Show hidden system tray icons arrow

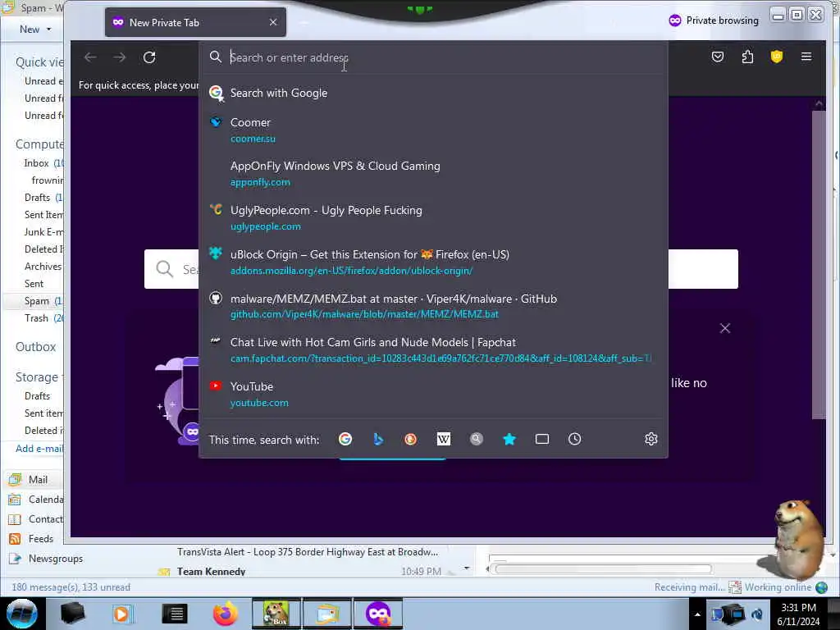click(697, 614)
